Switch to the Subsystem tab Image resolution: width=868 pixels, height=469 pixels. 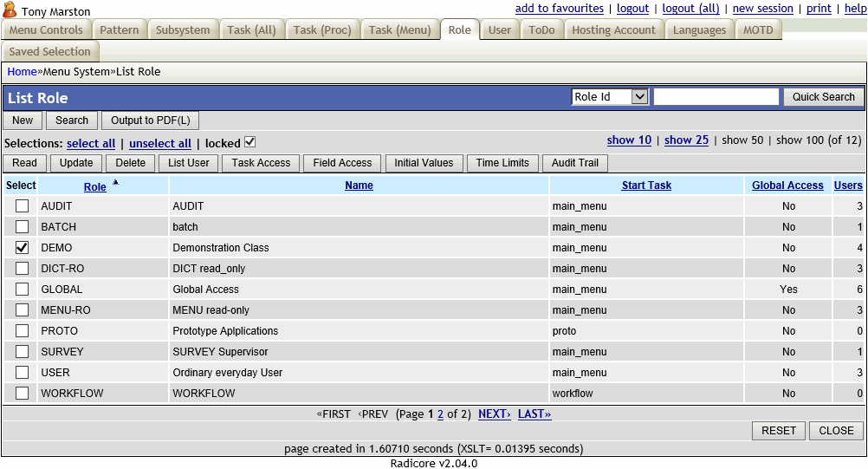183,30
